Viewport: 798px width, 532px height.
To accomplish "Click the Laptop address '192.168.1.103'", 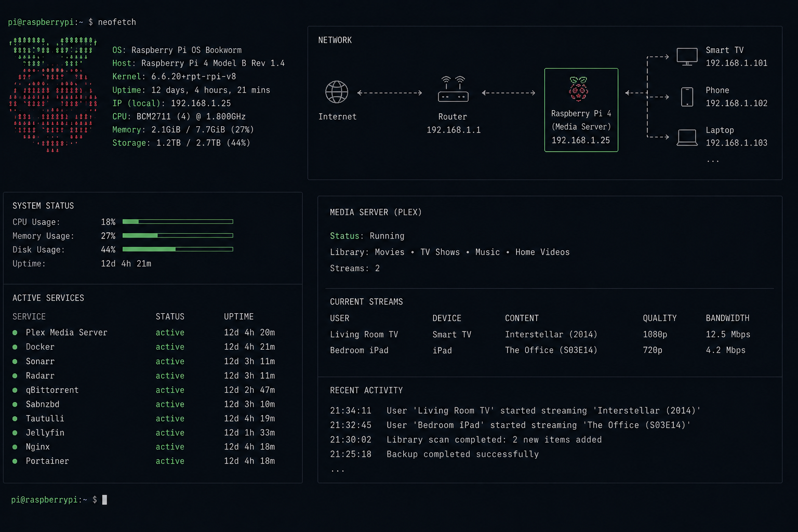I will 736,143.
